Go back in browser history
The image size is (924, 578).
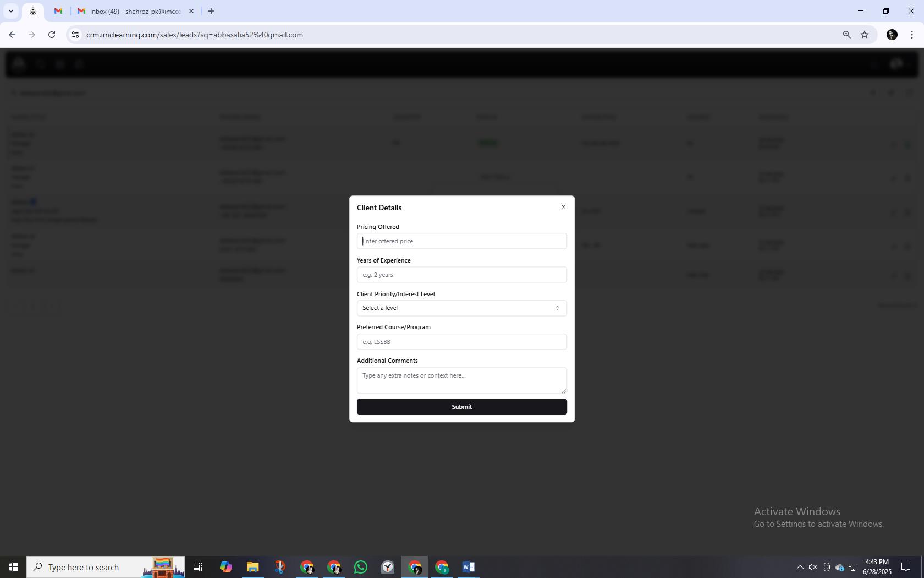click(x=12, y=35)
